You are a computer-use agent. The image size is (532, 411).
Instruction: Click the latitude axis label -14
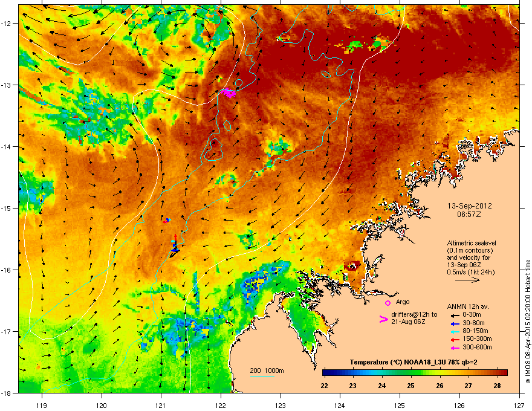tap(7, 146)
